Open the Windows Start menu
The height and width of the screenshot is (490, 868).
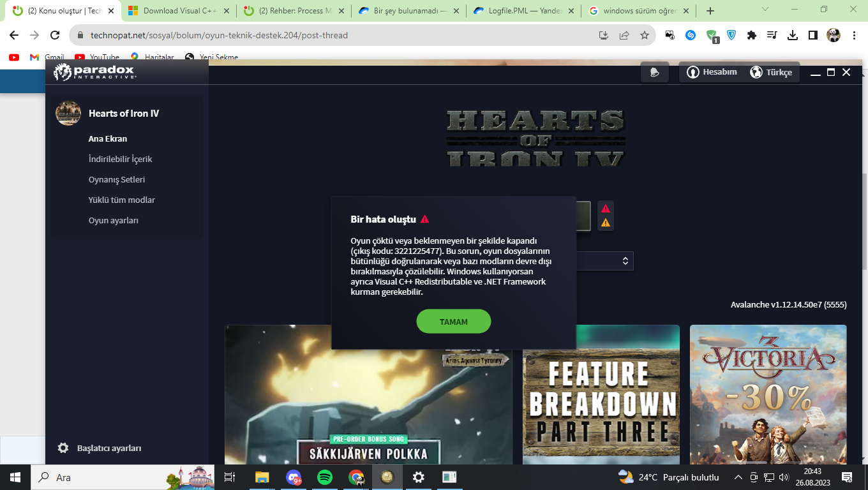tap(15, 477)
